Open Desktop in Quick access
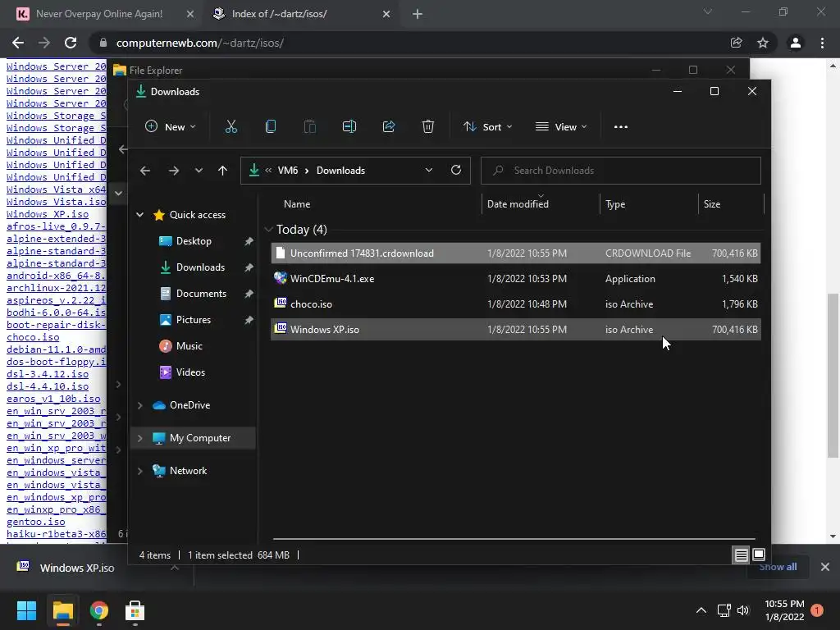Screen dimensions: 840x630 pos(194,241)
